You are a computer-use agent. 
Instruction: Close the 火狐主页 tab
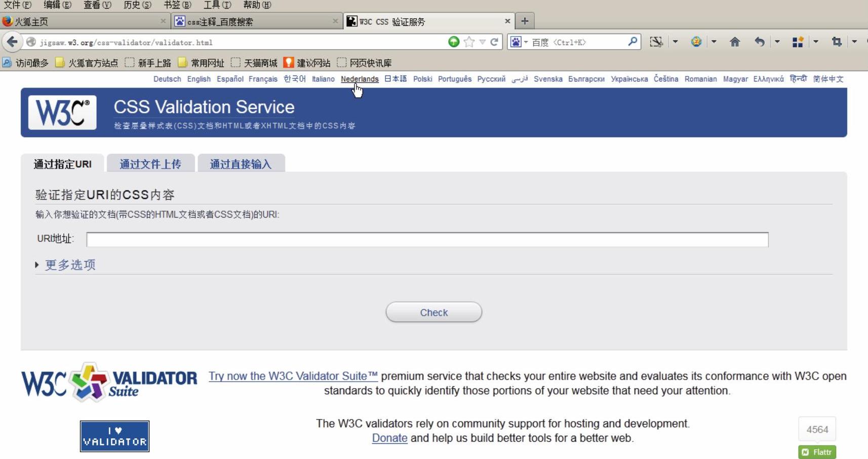click(x=163, y=21)
